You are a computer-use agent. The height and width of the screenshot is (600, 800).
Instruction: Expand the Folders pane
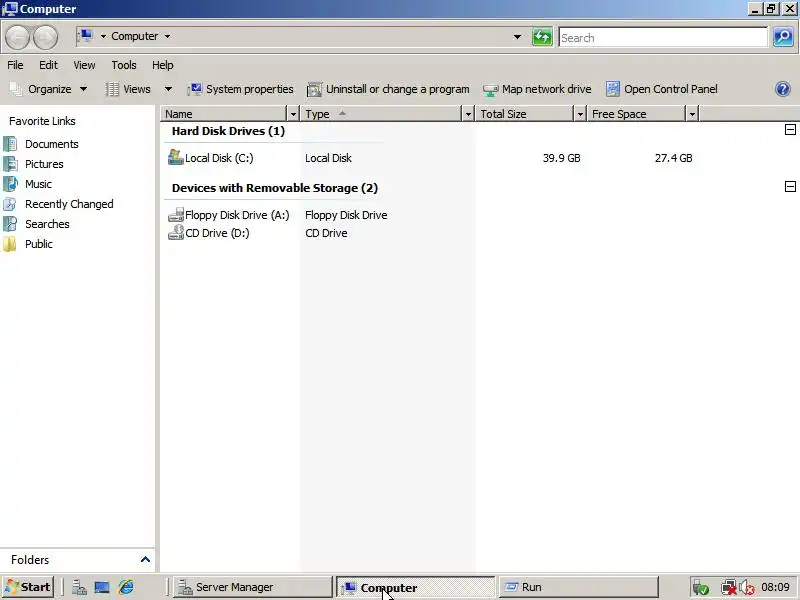point(145,560)
